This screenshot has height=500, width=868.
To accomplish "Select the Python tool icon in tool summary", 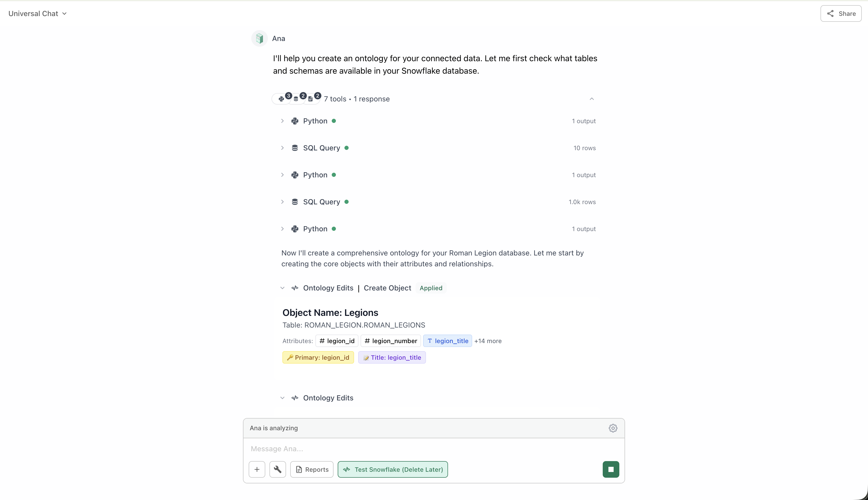I will coord(281,99).
